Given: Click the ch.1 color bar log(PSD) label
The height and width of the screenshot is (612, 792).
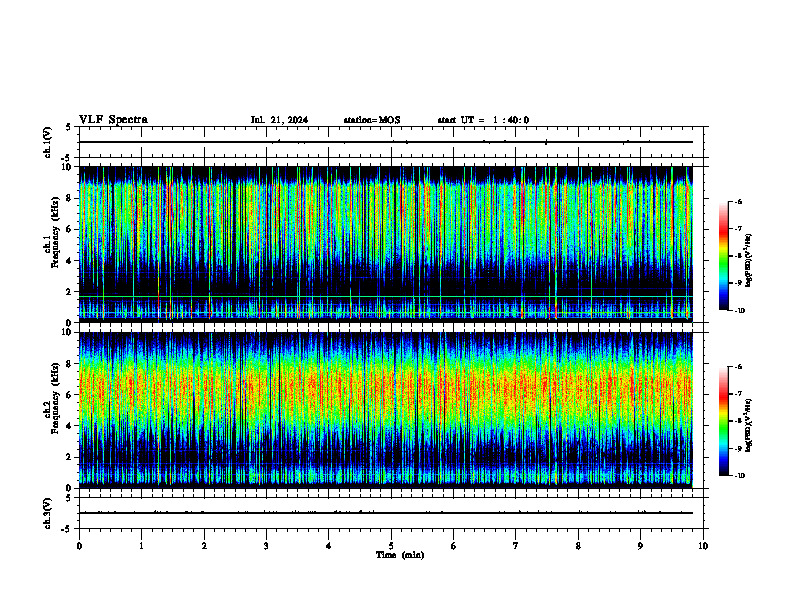Looking at the screenshot, I should tap(748, 260).
